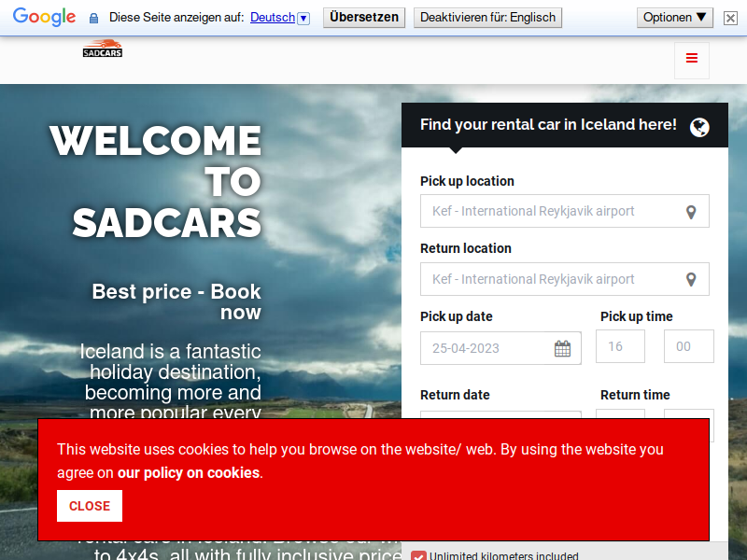Click the Google logo in translate bar
Image resolution: width=747 pixels, height=560 pixels.
point(44,17)
